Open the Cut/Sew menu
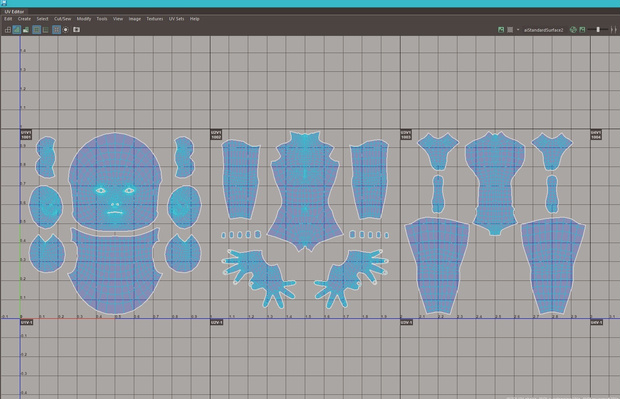 tap(62, 19)
